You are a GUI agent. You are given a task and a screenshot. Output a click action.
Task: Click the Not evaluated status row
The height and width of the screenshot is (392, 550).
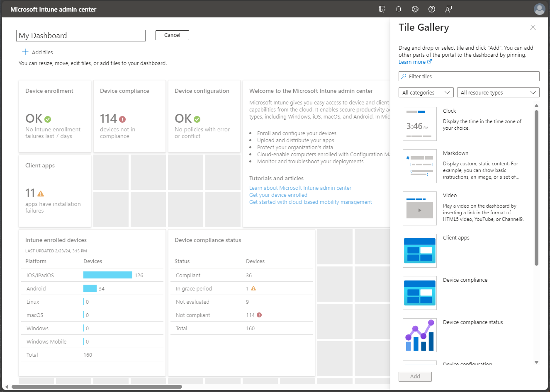click(241, 302)
